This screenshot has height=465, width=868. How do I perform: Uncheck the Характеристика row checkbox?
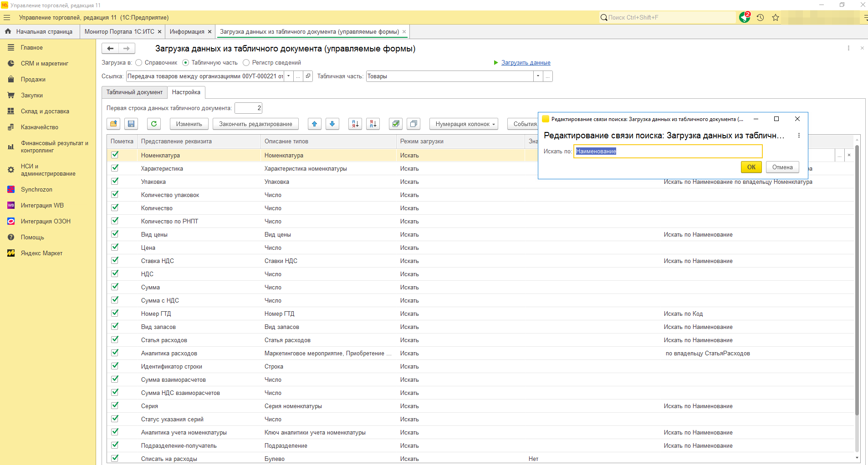(x=115, y=168)
